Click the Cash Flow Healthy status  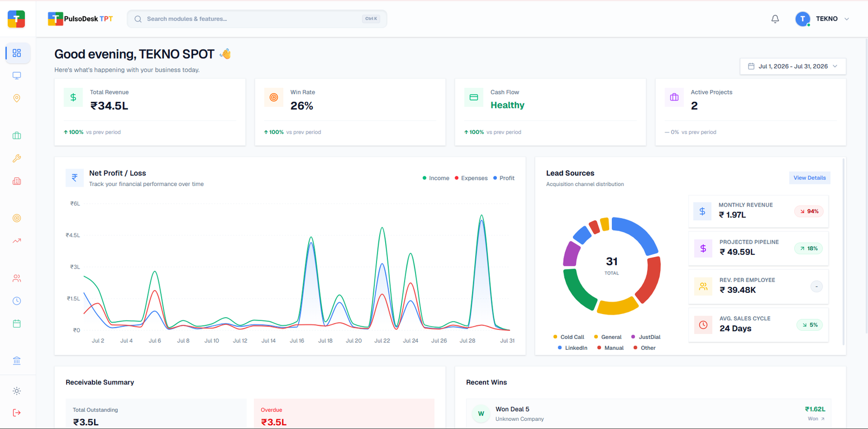pyautogui.click(x=507, y=105)
